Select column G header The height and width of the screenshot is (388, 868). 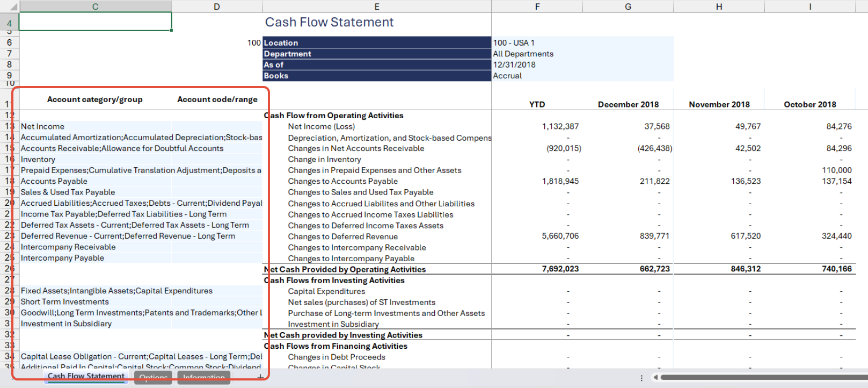[628, 6]
